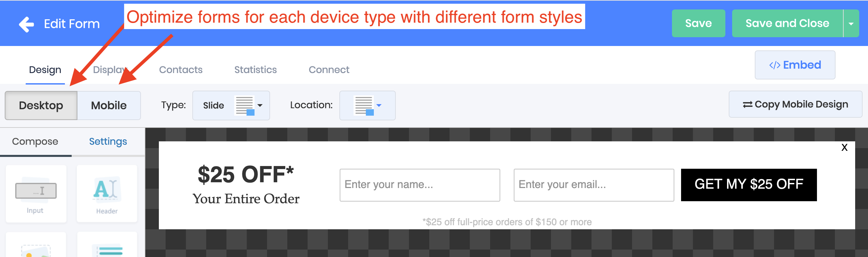Click the GET MY $25 OFF button
This screenshot has width=868, height=257.
[749, 185]
